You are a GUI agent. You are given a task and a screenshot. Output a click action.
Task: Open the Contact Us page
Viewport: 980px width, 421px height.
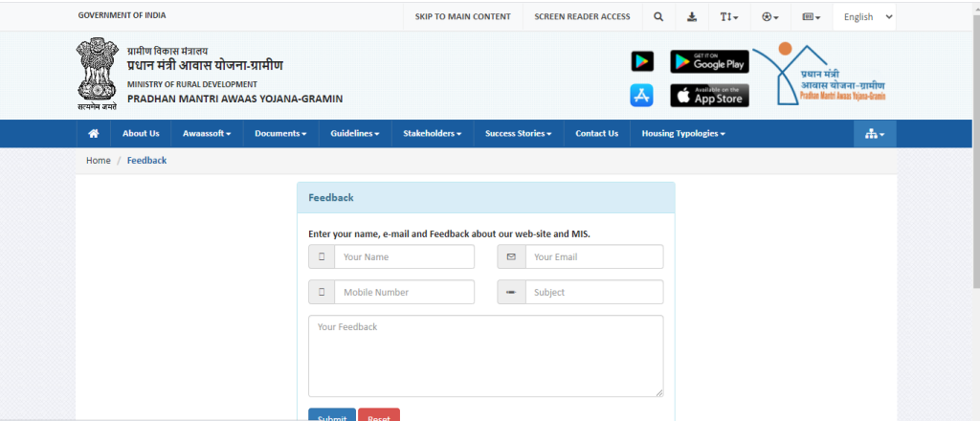tap(597, 133)
